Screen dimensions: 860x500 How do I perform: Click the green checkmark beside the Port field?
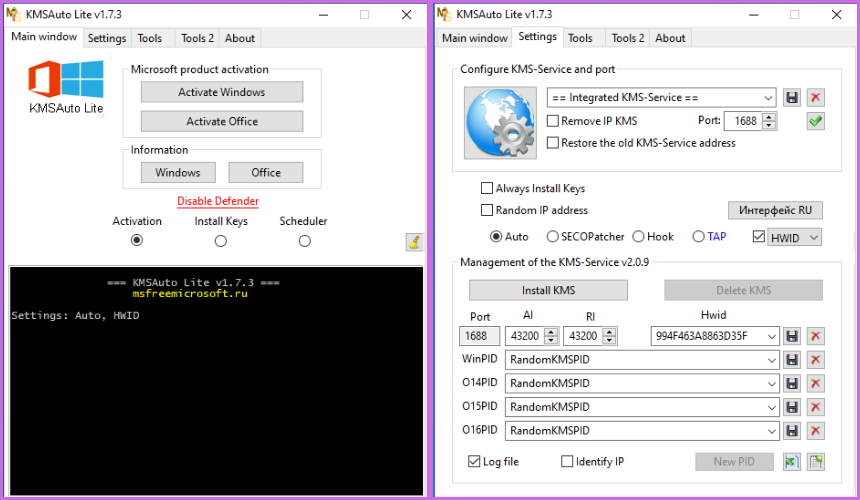(816, 121)
